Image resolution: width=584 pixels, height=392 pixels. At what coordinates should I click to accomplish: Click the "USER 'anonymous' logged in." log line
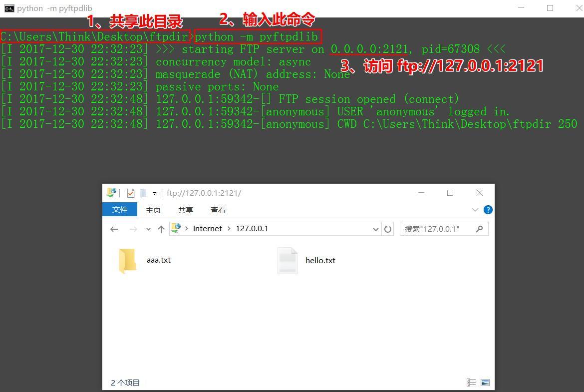click(x=423, y=111)
